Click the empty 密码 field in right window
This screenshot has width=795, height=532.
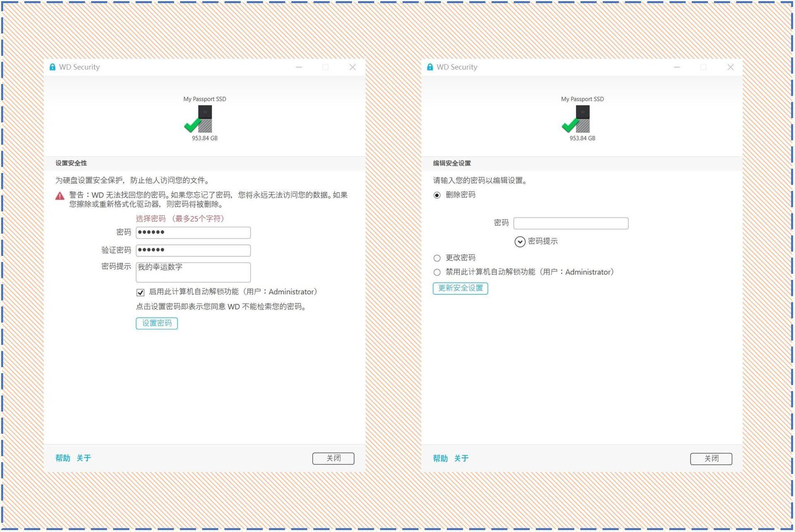[571, 223]
